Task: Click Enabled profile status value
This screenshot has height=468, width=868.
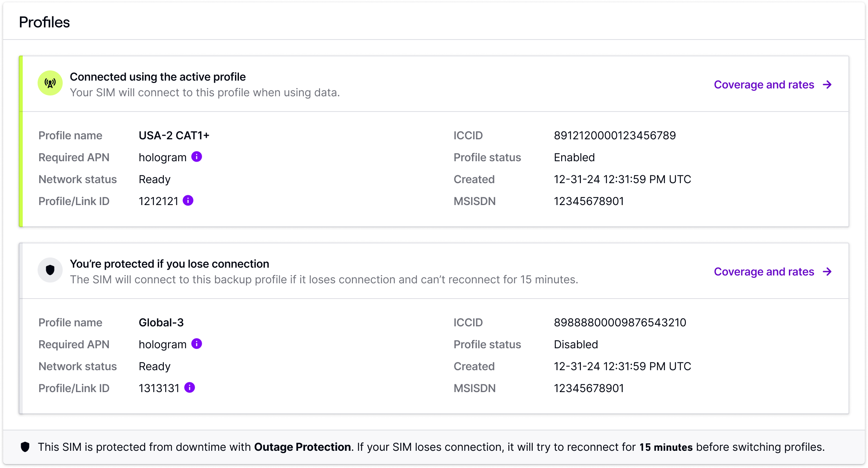Action: pos(574,157)
